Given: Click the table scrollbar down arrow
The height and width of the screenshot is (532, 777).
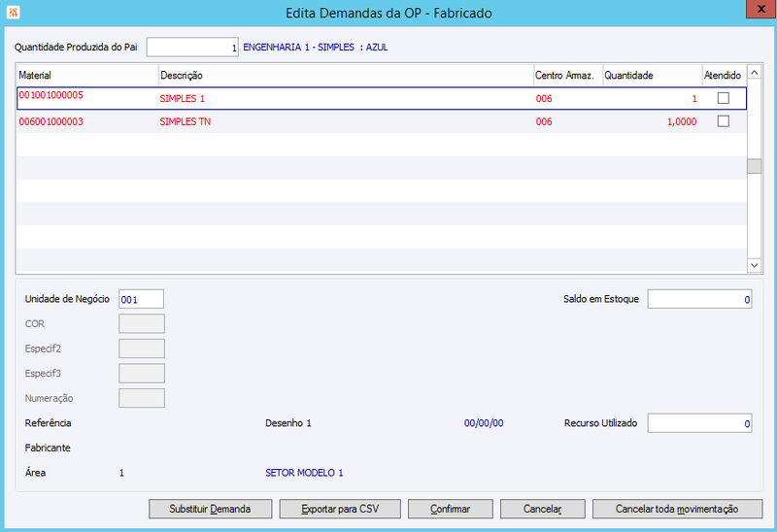Looking at the screenshot, I should pos(755,265).
